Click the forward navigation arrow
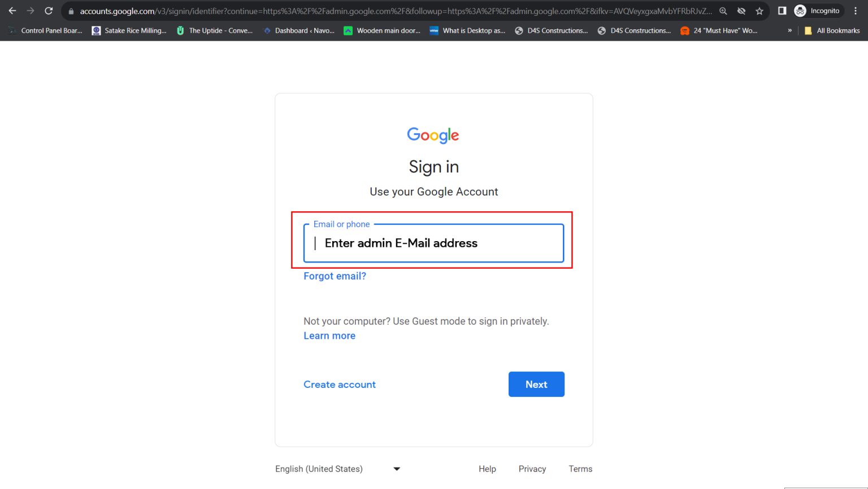The width and height of the screenshot is (868, 489). [x=31, y=10]
